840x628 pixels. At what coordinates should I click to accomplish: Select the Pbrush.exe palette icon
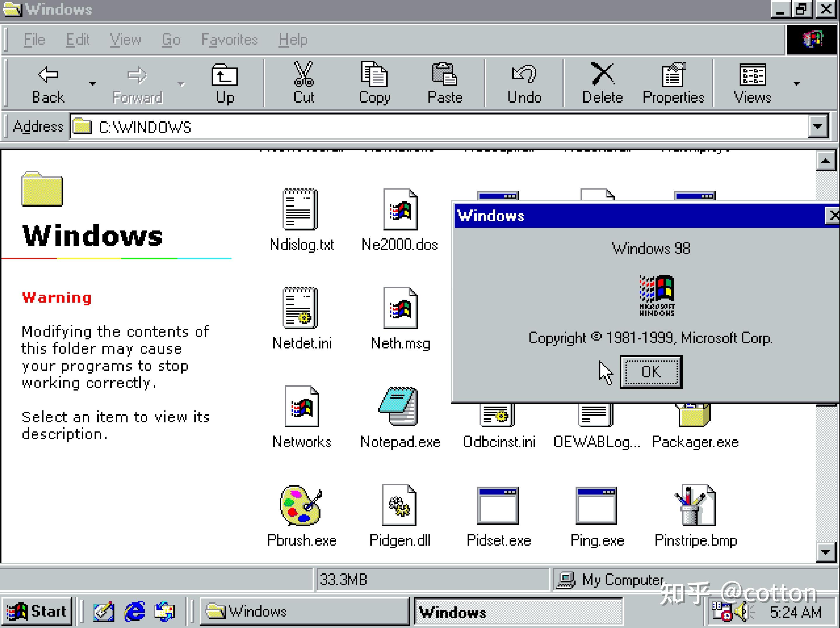point(301,505)
